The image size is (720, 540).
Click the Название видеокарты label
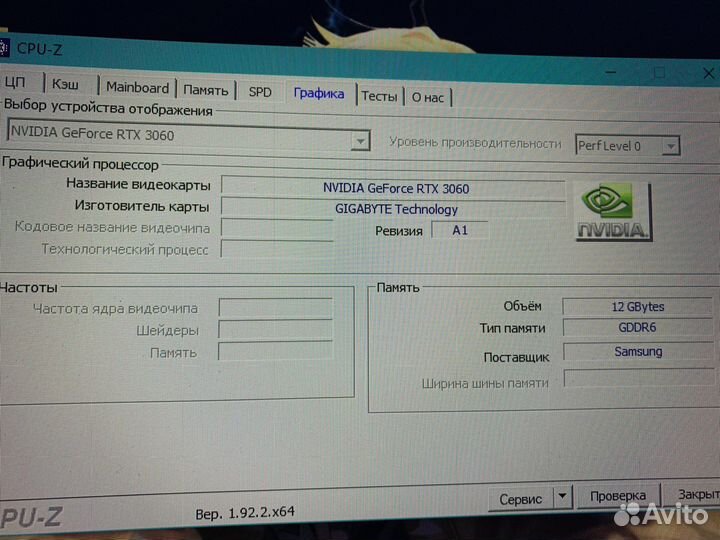click(x=138, y=184)
